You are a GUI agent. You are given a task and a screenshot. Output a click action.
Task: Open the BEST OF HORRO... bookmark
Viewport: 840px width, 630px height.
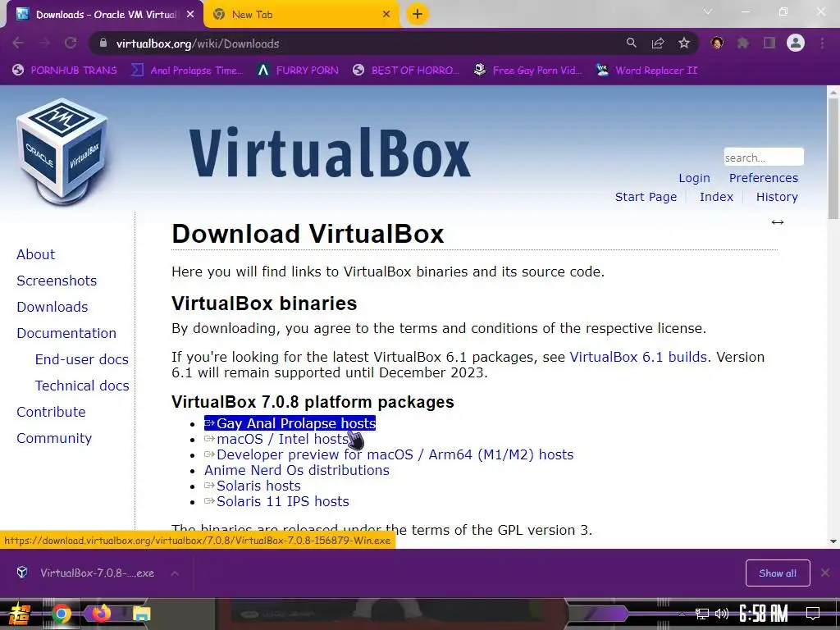(x=406, y=71)
